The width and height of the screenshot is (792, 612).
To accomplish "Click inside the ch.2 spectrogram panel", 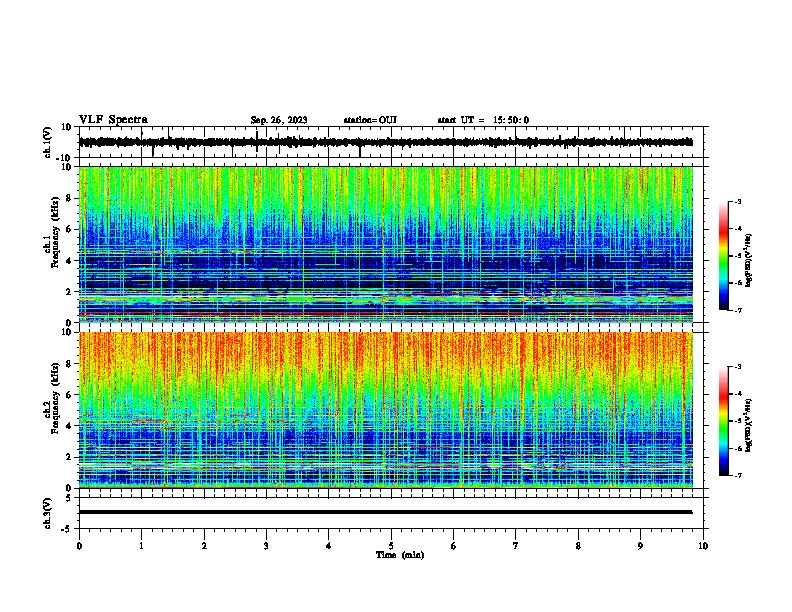I will 385,410.
